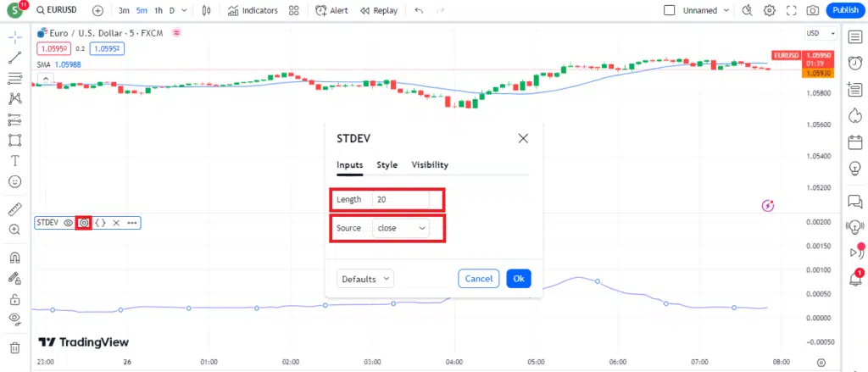Image resolution: width=868 pixels, height=372 pixels.
Task: Switch to the Visibility tab
Action: [x=430, y=165]
